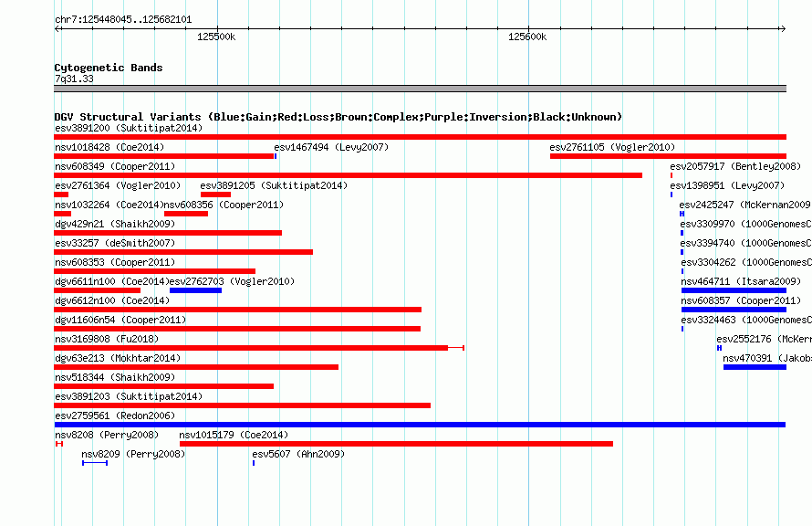Select esv2761364 (Vogler2010) label

tap(118, 185)
